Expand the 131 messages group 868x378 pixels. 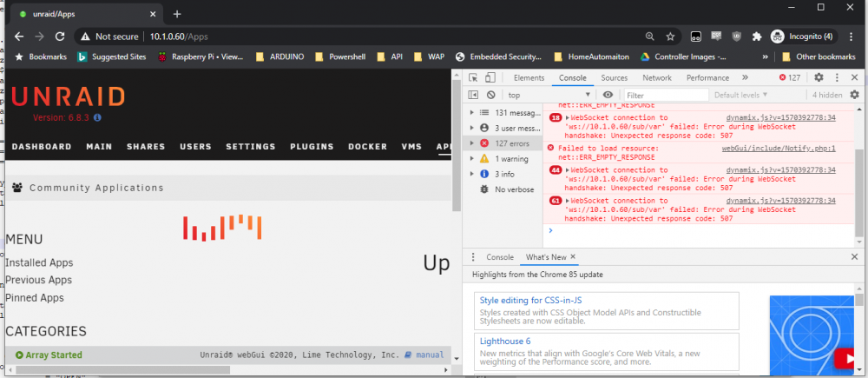pyautogui.click(x=471, y=112)
